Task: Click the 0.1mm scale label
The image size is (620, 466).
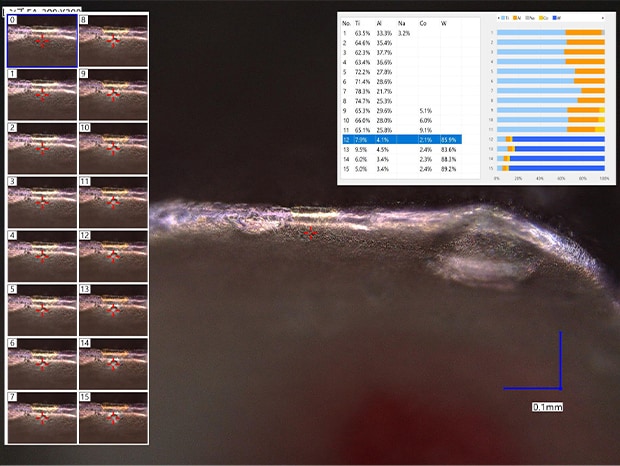Action: click(x=546, y=407)
